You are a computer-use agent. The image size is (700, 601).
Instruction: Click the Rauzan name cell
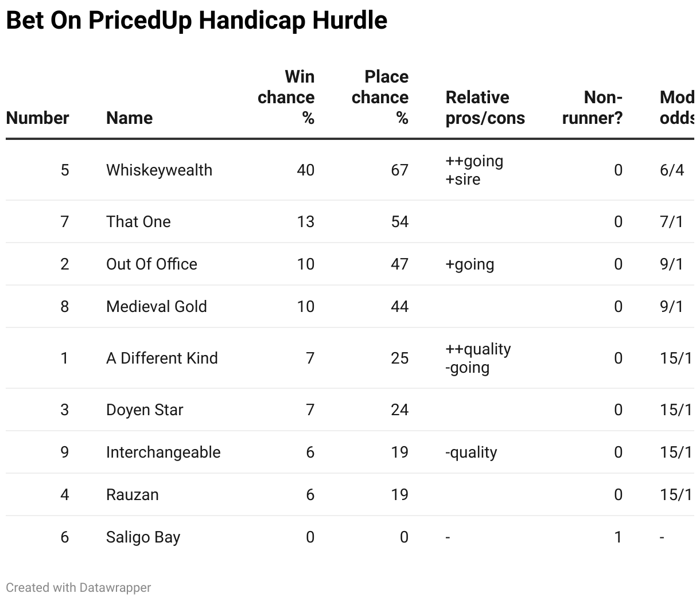132,495
